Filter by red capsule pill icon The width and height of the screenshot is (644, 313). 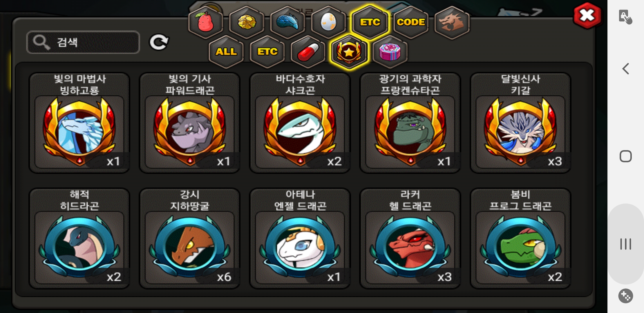308,52
